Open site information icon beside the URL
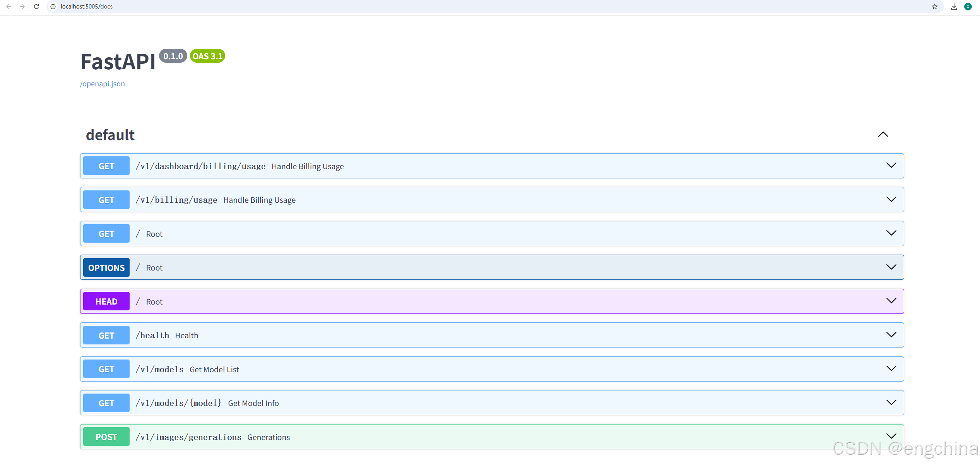Image resolution: width=980 pixels, height=464 pixels. point(53,7)
